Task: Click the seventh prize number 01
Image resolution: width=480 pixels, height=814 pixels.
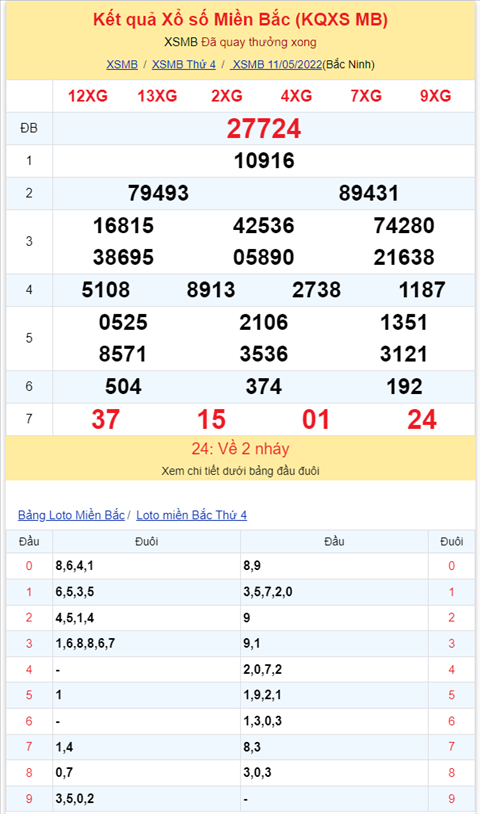Action: pos(317,419)
